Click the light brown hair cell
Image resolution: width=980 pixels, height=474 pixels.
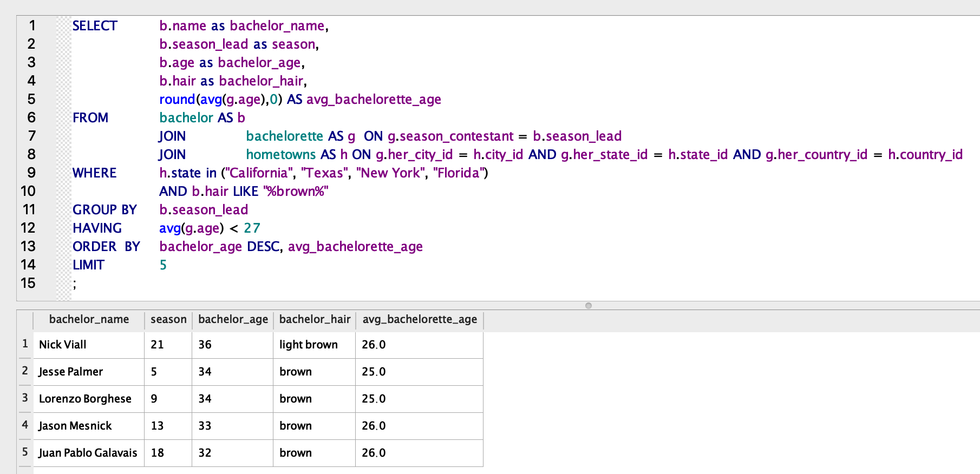click(314, 345)
